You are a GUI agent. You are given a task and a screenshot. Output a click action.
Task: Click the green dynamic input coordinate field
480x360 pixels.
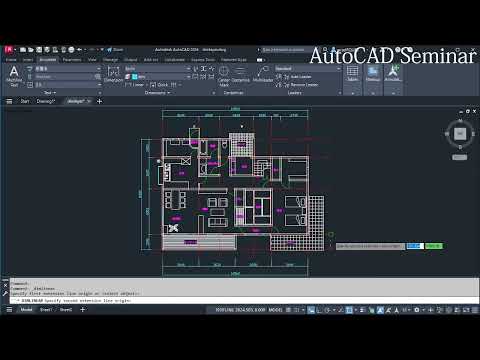pyautogui.click(x=434, y=246)
